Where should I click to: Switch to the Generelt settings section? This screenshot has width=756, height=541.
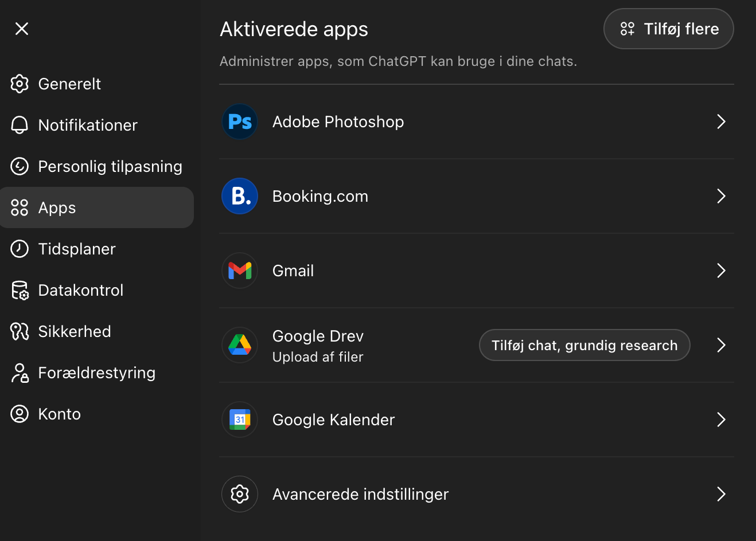click(x=69, y=84)
